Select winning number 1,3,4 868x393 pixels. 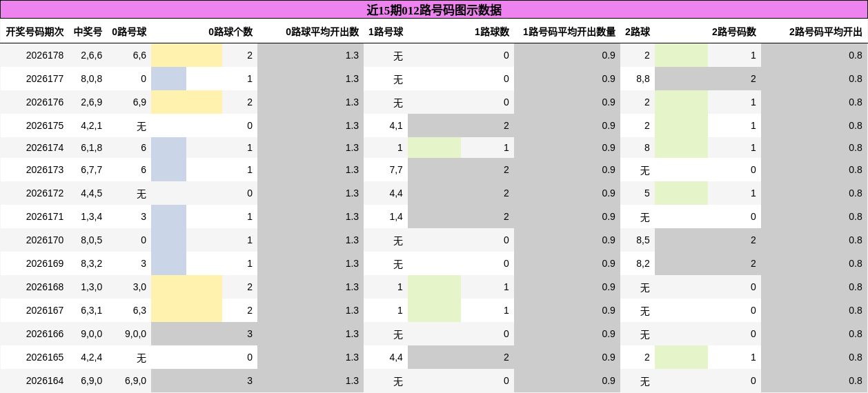(x=91, y=216)
